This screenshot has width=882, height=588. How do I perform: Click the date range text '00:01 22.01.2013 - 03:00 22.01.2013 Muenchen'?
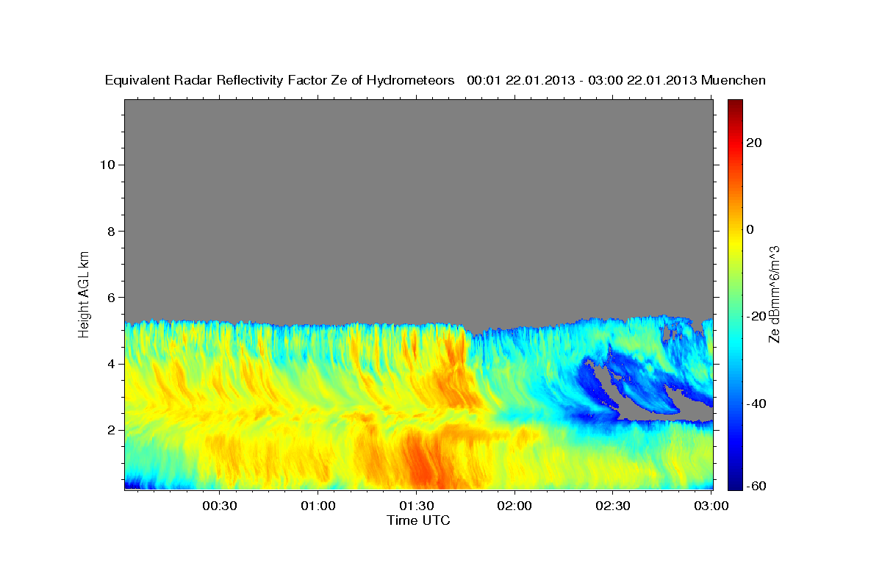[617, 80]
